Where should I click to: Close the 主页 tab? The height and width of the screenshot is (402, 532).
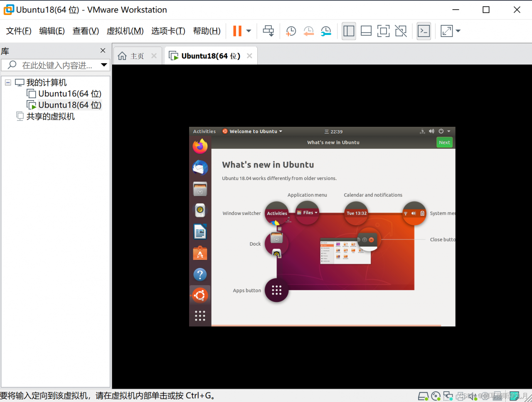click(154, 56)
